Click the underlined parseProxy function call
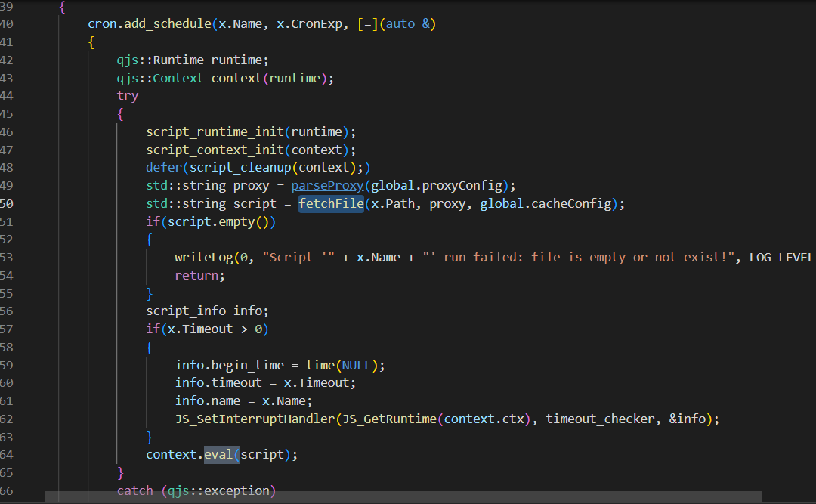The image size is (816, 504). pos(327,186)
